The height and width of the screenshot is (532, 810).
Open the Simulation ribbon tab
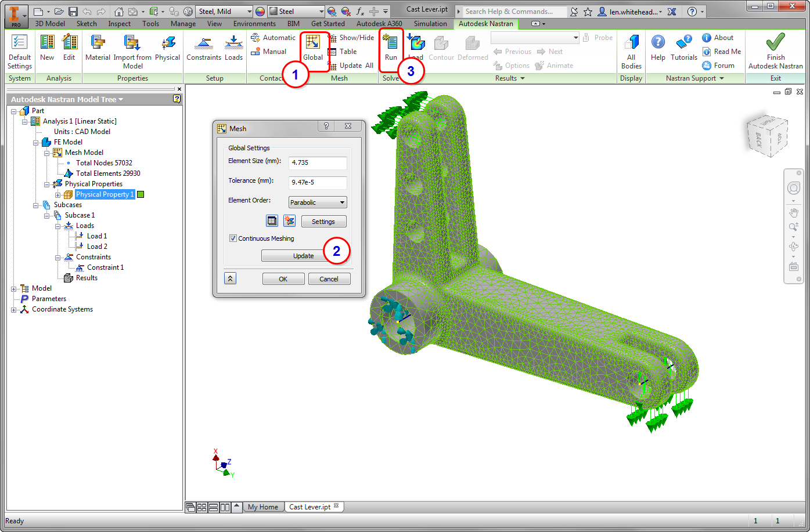pyautogui.click(x=430, y=24)
